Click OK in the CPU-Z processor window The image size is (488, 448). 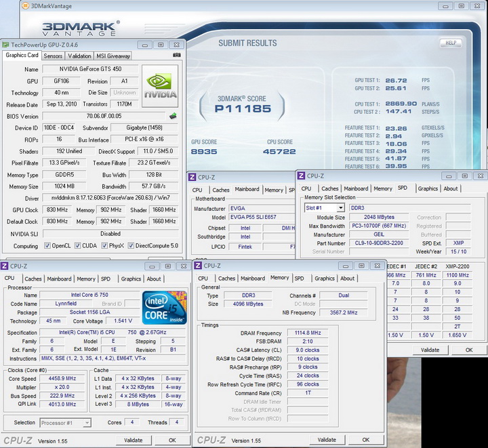(x=172, y=440)
